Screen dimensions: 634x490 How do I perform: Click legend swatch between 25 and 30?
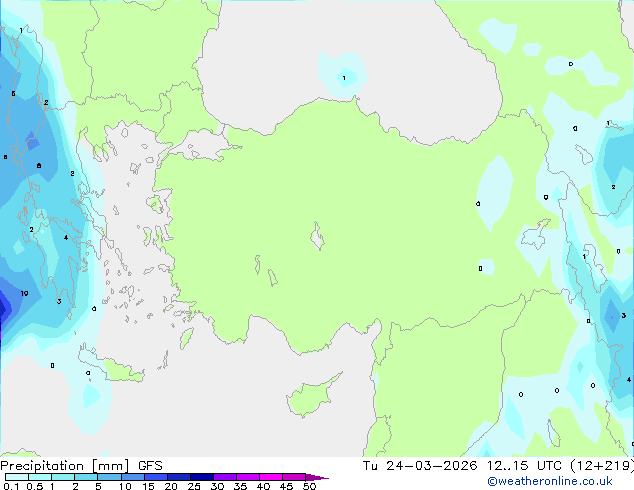(x=201, y=477)
